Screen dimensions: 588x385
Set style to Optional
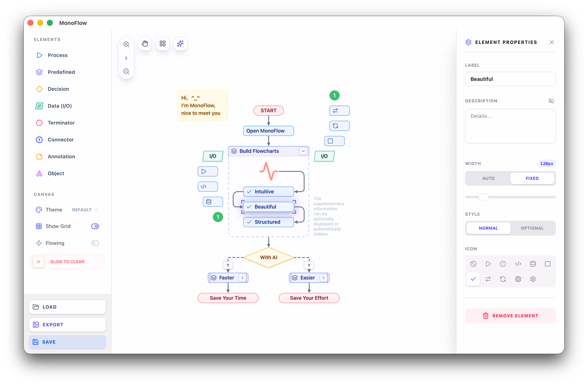pyautogui.click(x=532, y=228)
